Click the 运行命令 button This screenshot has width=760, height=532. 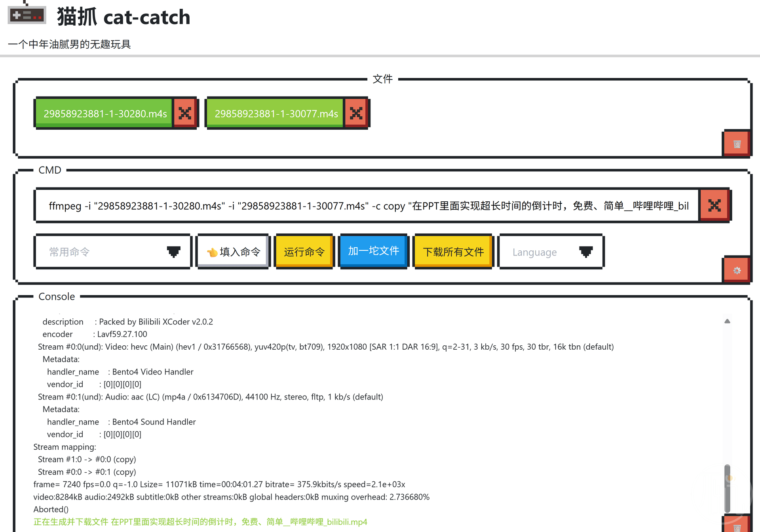304,252
